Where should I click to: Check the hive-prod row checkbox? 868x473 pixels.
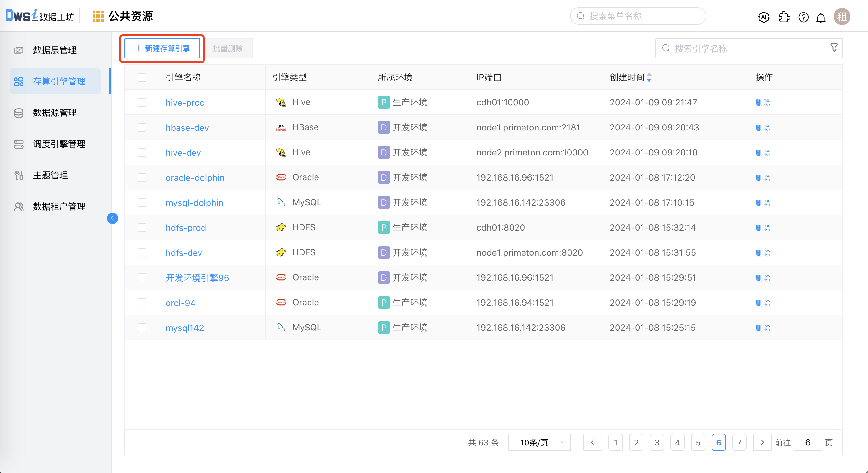tap(142, 103)
